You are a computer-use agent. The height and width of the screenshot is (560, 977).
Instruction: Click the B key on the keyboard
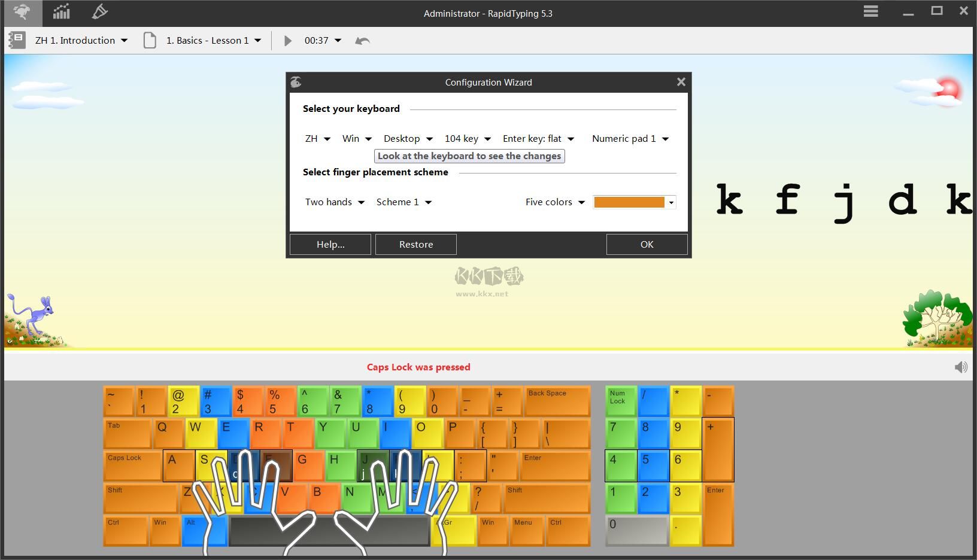coord(324,498)
